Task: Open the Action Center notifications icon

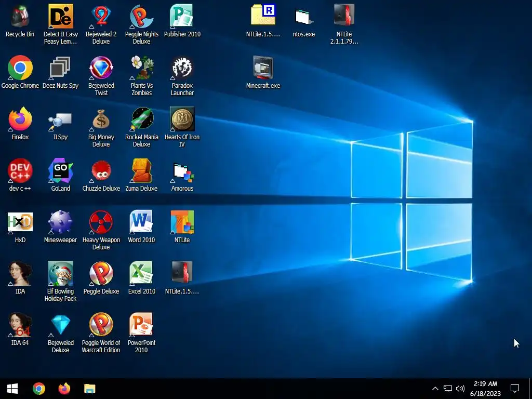Action: (515, 389)
